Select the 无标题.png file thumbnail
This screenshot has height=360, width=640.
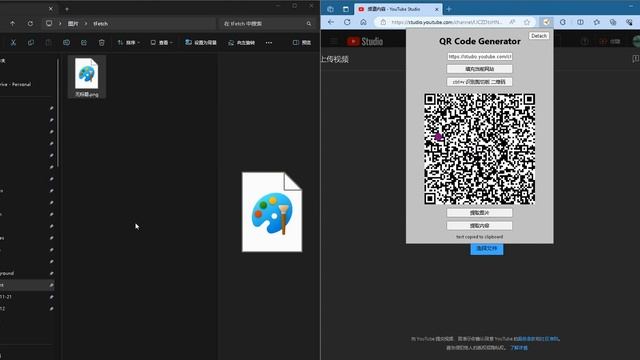[87, 77]
